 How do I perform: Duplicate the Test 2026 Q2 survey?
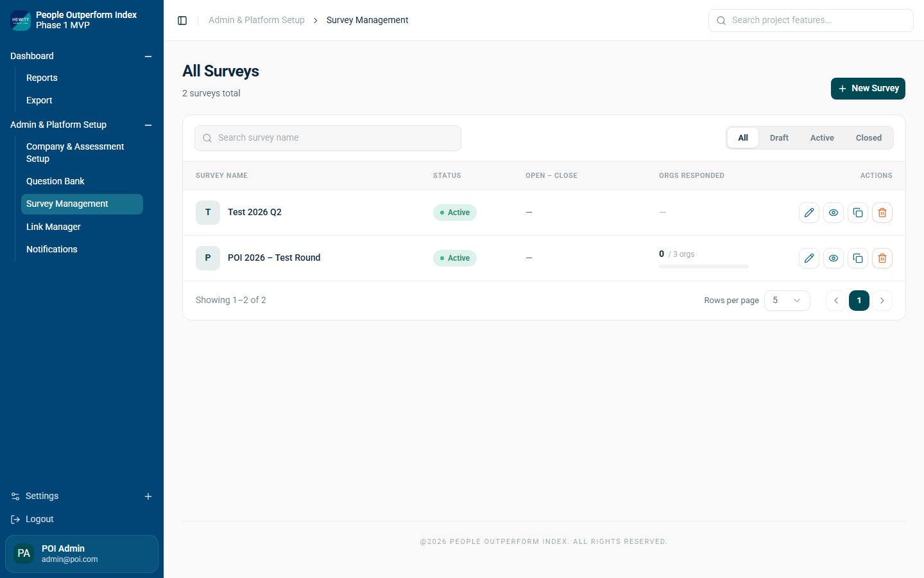click(858, 213)
